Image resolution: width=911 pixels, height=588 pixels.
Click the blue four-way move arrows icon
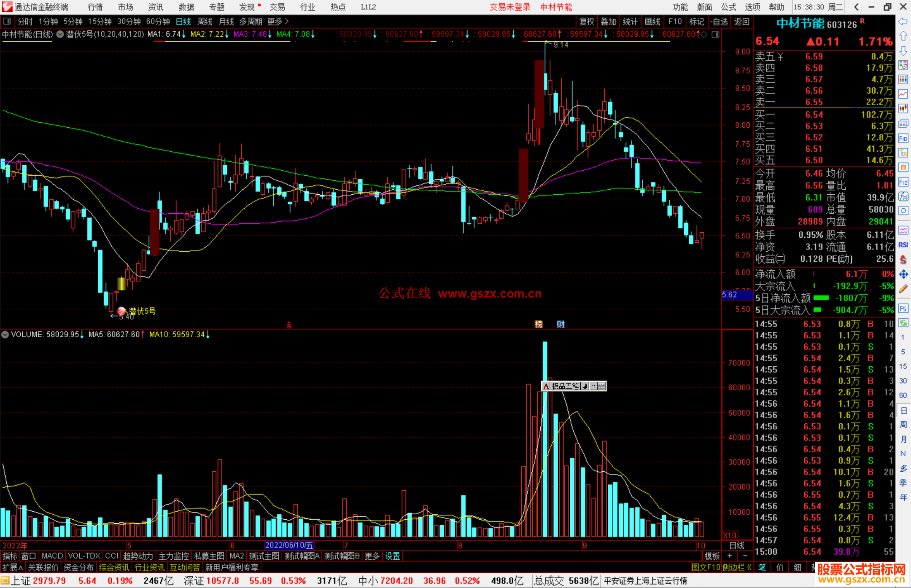pos(903,274)
